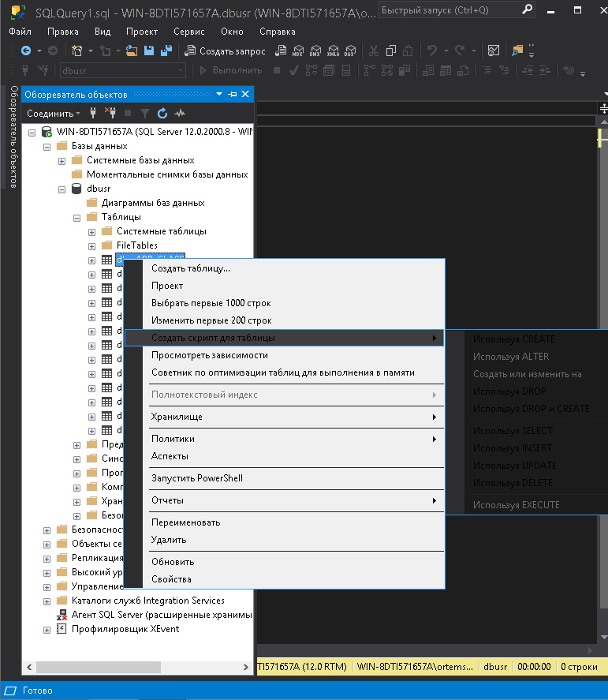Click the Cut scissors icon
Viewport: 608px width, 700px height.
(x=374, y=51)
